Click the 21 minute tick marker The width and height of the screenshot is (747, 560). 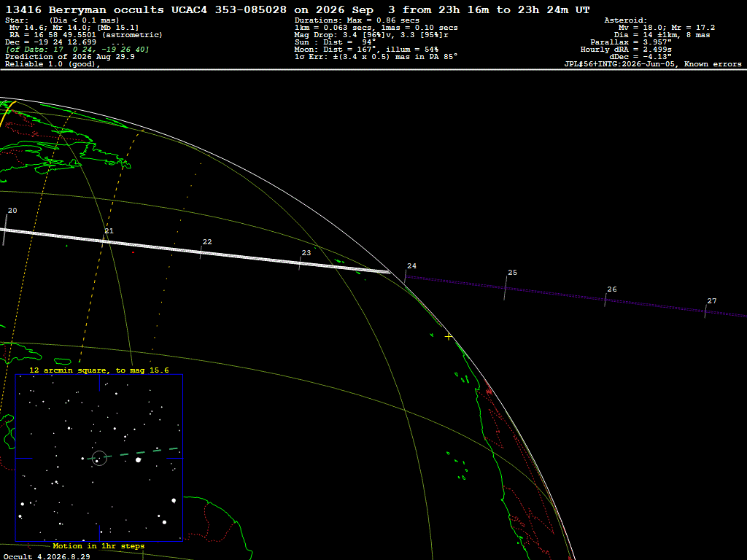tap(104, 239)
